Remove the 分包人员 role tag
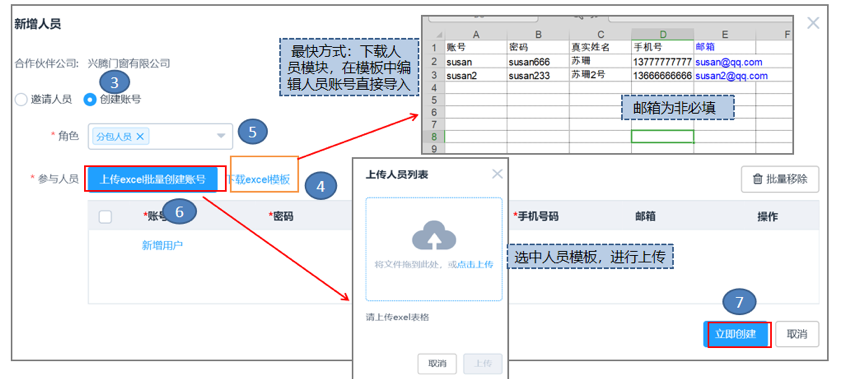The image size is (864, 379). point(140,137)
